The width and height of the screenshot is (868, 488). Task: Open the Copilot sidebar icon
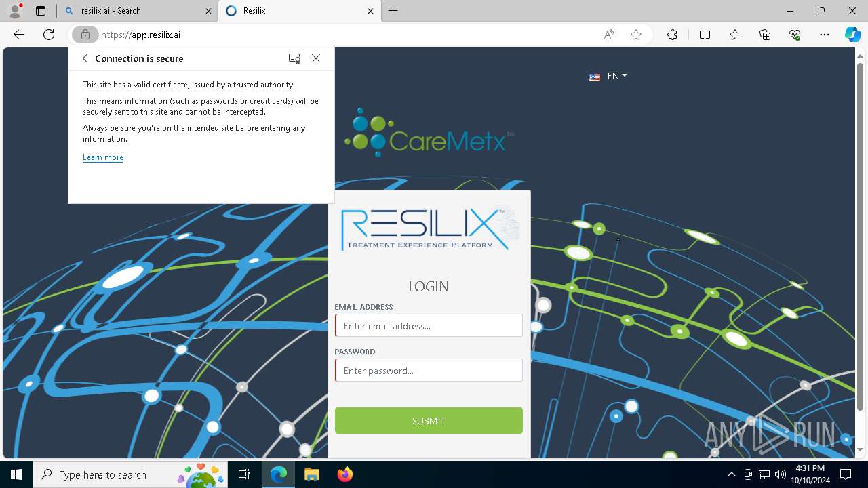point(852,35)
